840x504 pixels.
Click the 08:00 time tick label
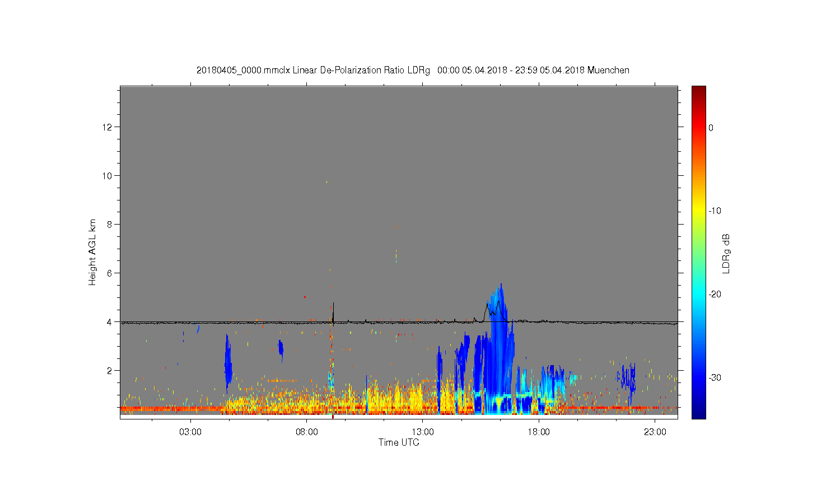coord(307,432)
